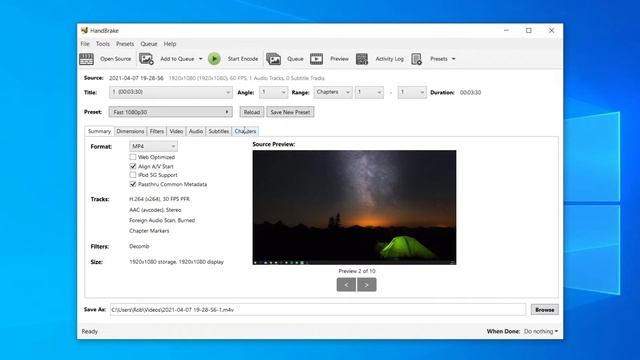This screenshot has height=360, width=640.
Task: Open Source toolbar label
Action: point(116,59)
